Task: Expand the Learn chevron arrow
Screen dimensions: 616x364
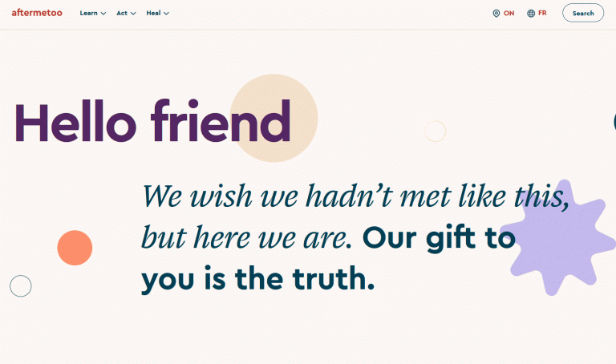Action: pos(103,14)
